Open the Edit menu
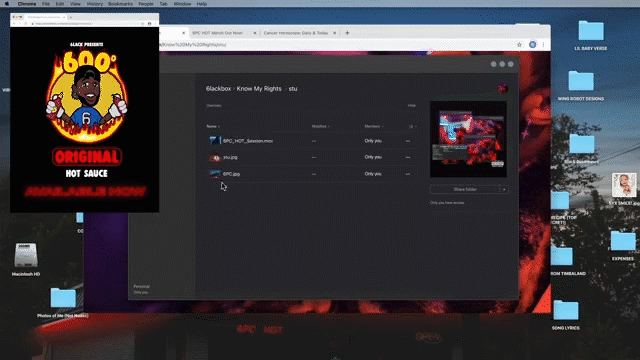 (60, 4)
